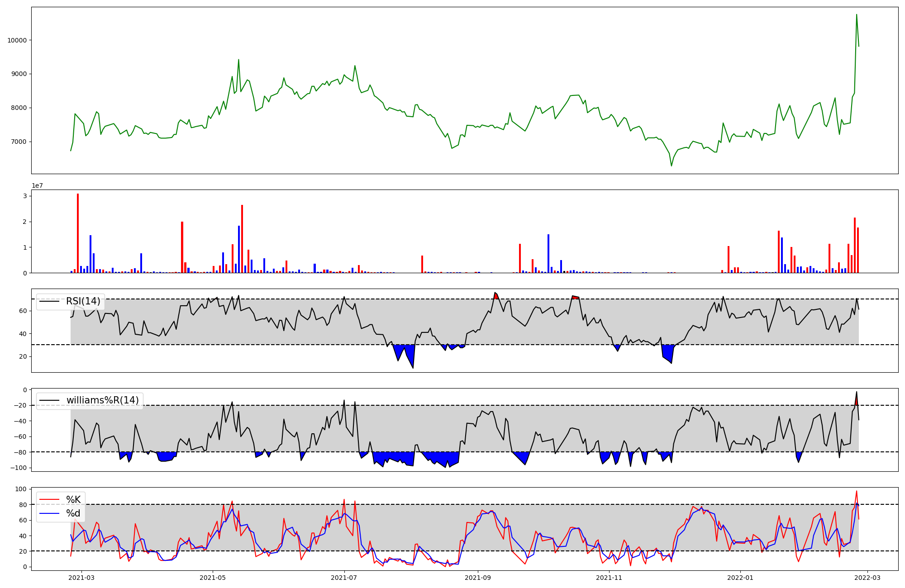Click the 2021-09 x-axis date label
This screenshot has width=905, height=588.
pos(478,577)
